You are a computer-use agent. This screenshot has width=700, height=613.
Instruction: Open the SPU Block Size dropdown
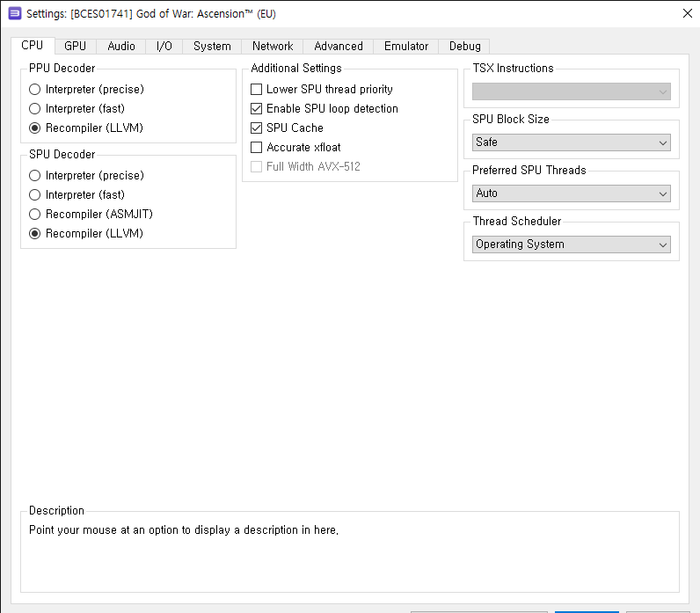pos(572,142)
